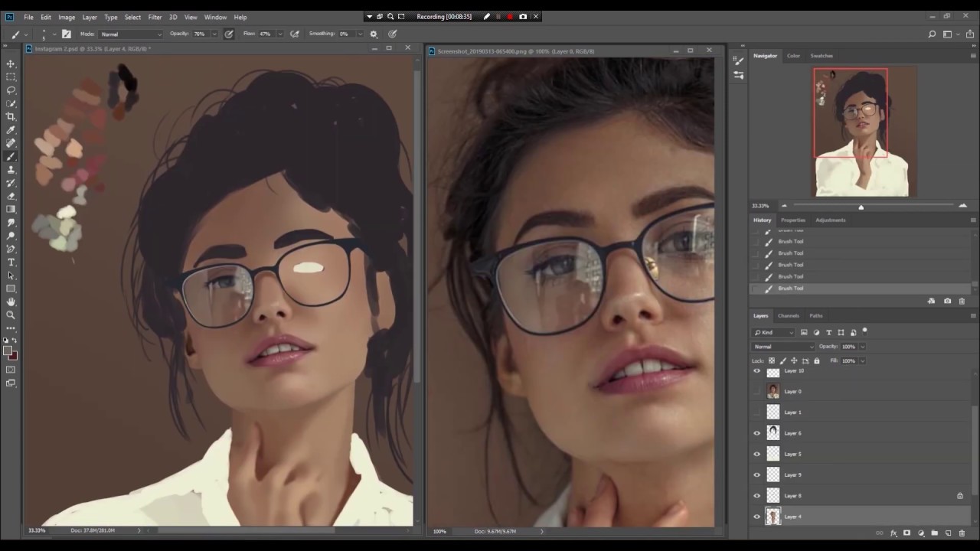Show Layer 1 by toggling its visibility

tap(757, 412)
